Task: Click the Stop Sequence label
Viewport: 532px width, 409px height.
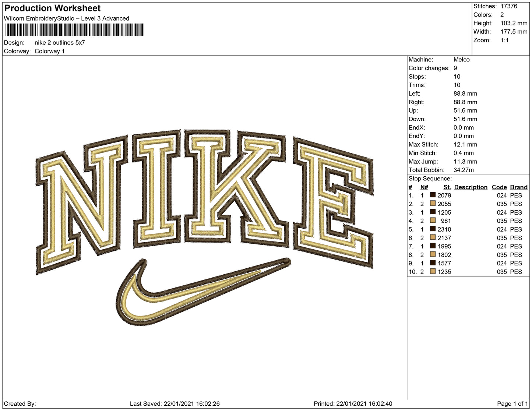Action: [x=430, y=179]
